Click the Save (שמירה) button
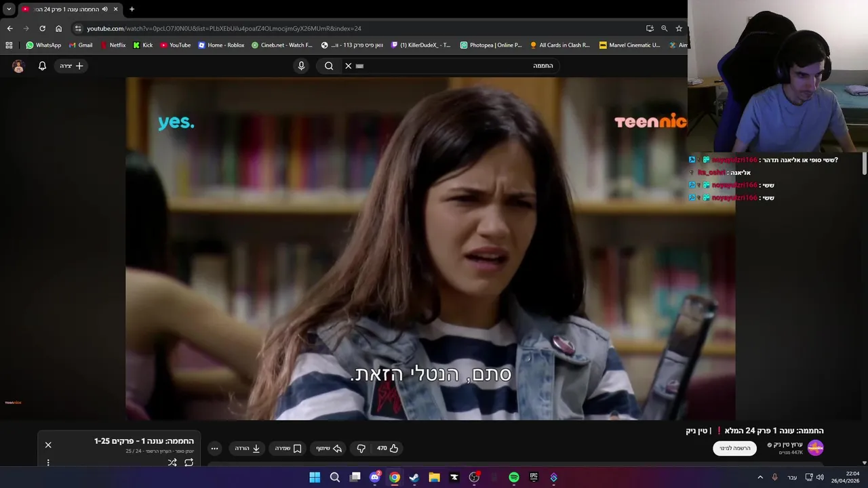868x488 pixels. pos(288,448)
